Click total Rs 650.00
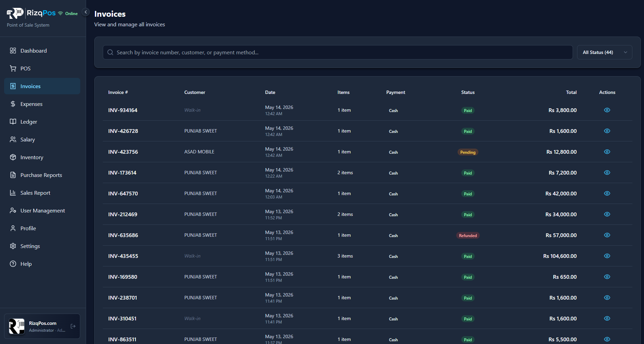644x344 pixels. coord(565,277)
